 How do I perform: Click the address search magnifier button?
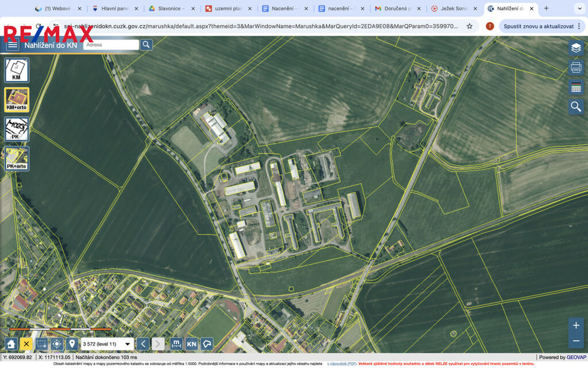(x=146, y=45)
